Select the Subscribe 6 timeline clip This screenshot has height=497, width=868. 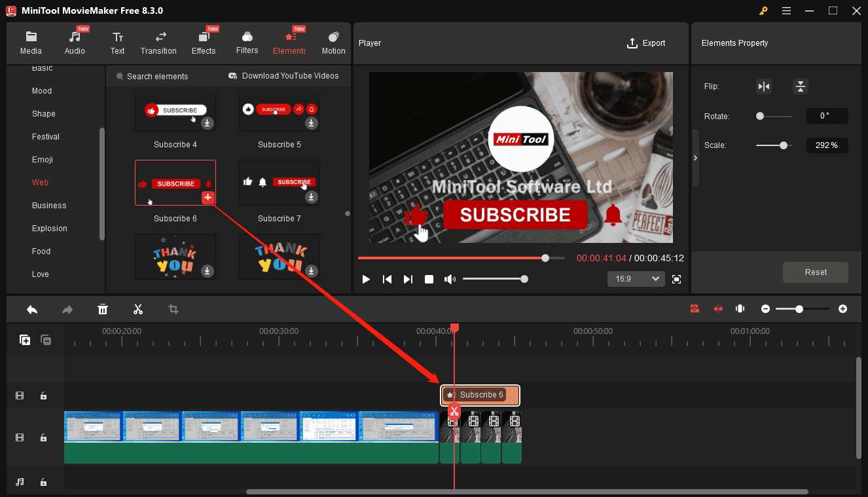(480, 395)
